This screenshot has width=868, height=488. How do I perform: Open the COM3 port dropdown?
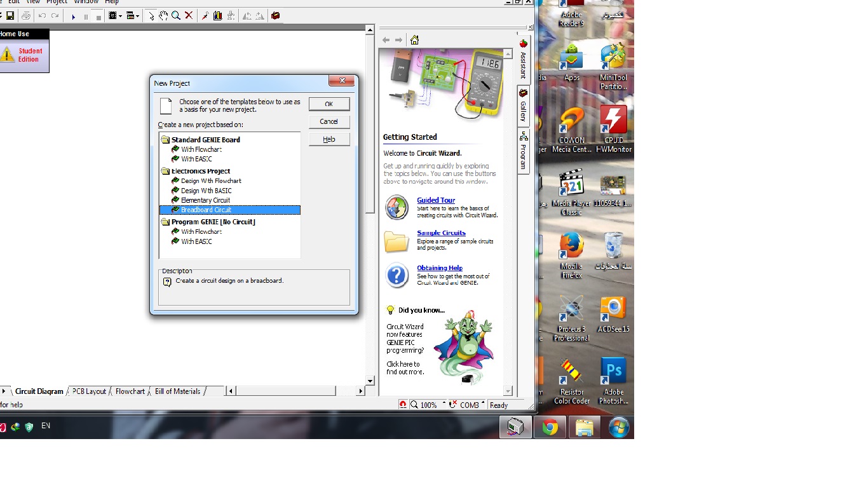[x=467, y=405]
